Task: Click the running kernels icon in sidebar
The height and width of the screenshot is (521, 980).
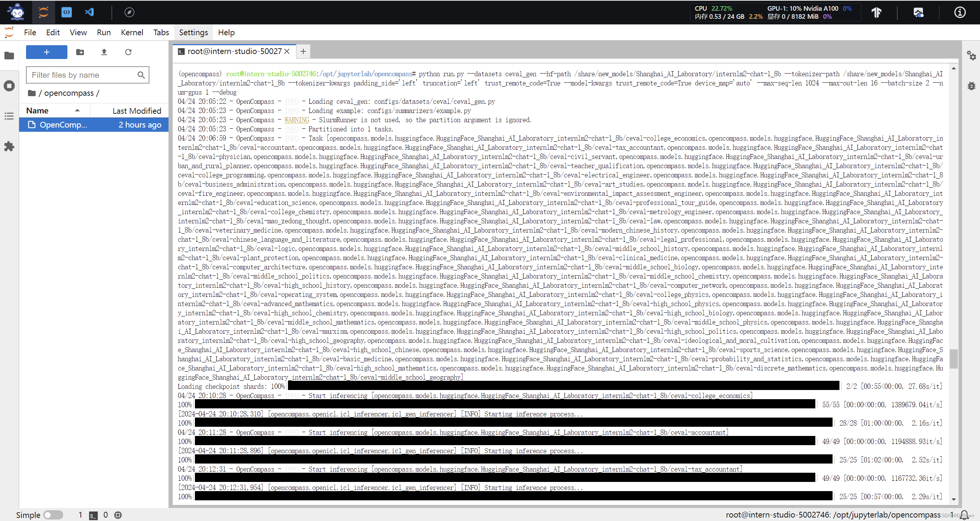Action: tap(9, 84)
